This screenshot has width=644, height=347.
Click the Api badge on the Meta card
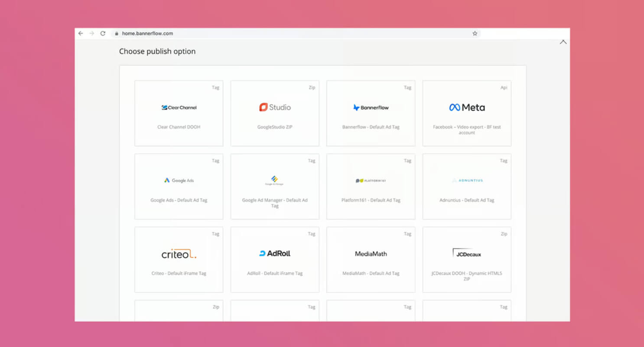point(504,88)
